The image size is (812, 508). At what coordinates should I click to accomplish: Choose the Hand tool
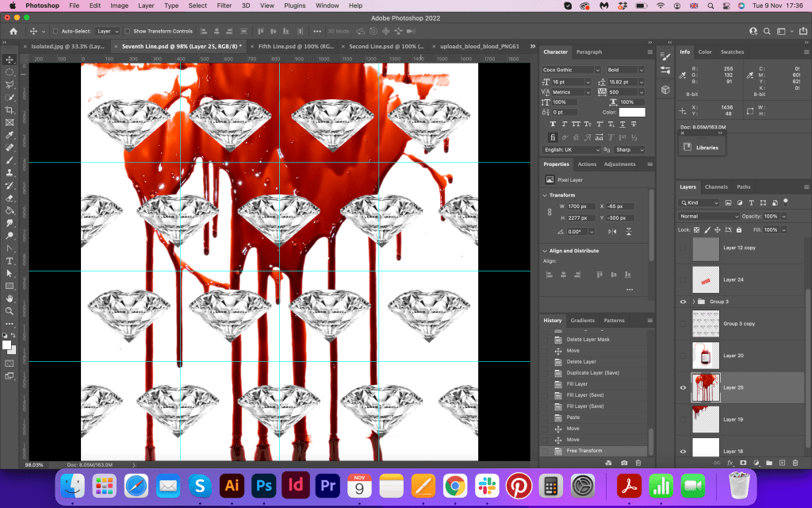coord(10,298)
